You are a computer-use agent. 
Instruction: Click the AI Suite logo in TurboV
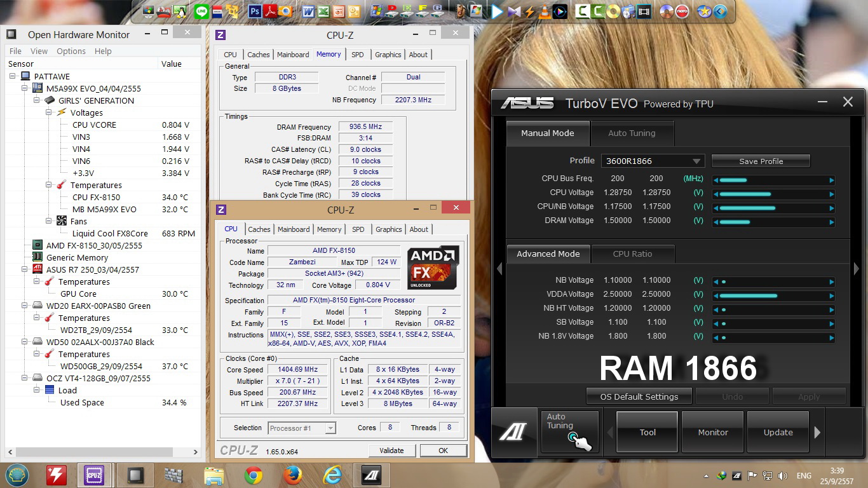click(513, 432)
